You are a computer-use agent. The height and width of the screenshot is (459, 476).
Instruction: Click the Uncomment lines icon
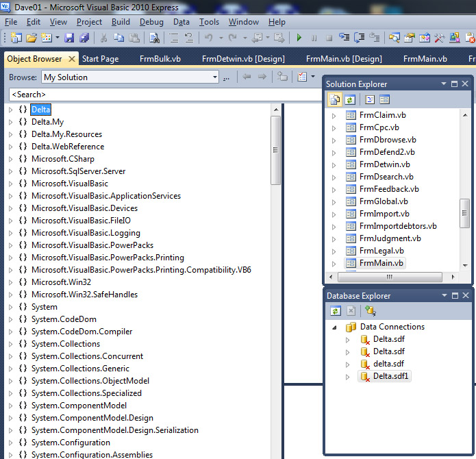tap(189, 38)
